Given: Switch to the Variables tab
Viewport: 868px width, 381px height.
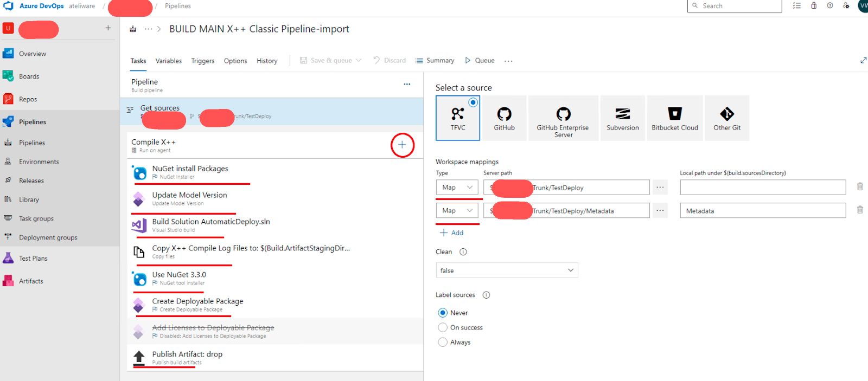Looking at the screenshot, I should tap(169, 61).
